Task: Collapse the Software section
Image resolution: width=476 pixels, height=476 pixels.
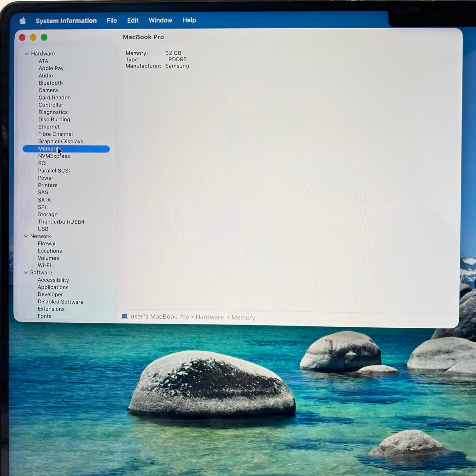Action: click(x=26, y=272)
